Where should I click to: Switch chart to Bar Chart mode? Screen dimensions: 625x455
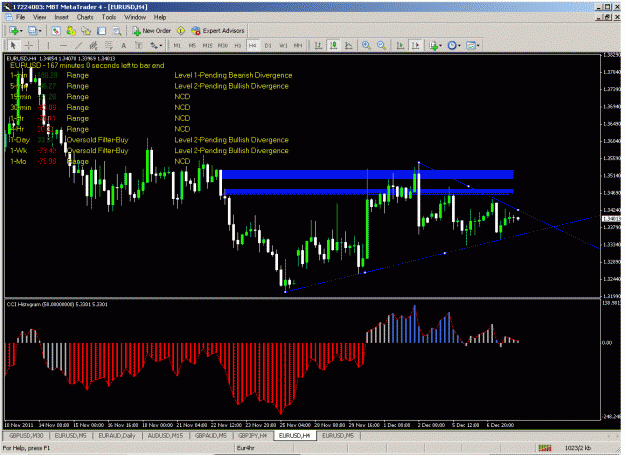click(x=318, y=45)
